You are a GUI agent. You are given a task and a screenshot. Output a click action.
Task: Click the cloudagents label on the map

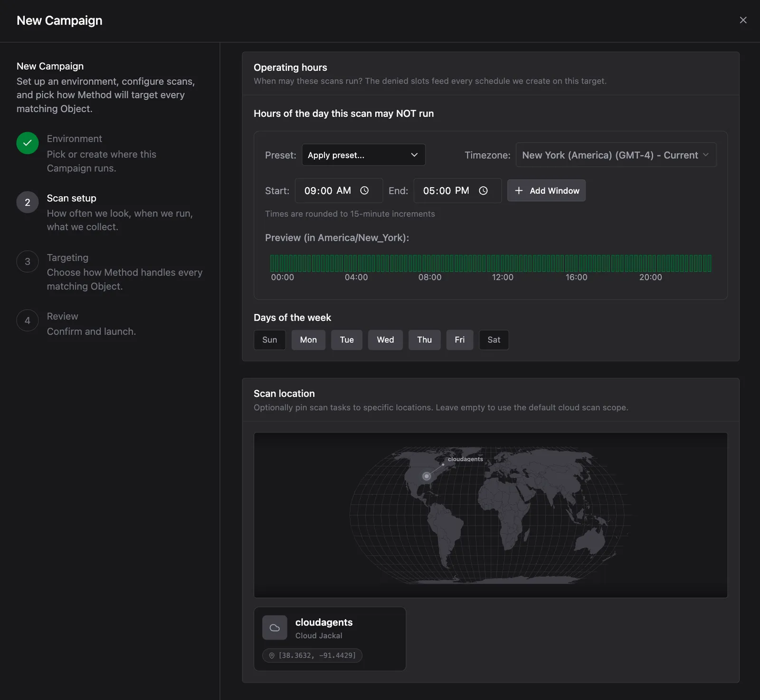coord(465,459)
